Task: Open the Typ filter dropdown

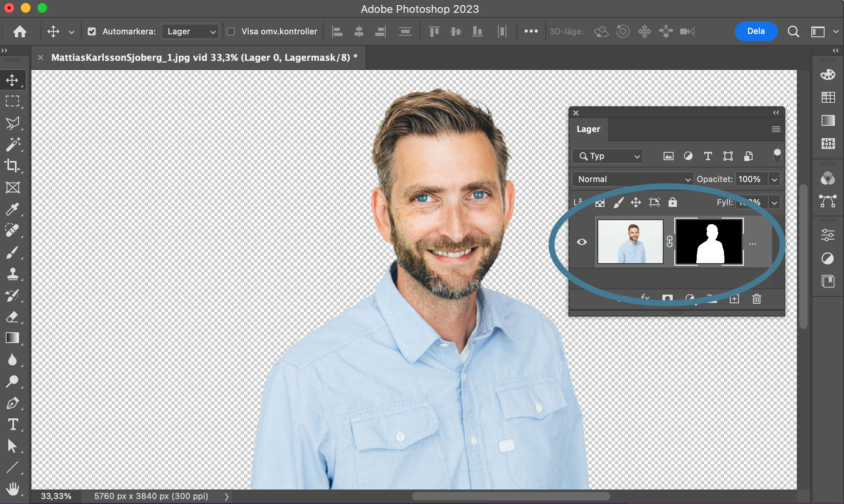Action: (607, 156)
